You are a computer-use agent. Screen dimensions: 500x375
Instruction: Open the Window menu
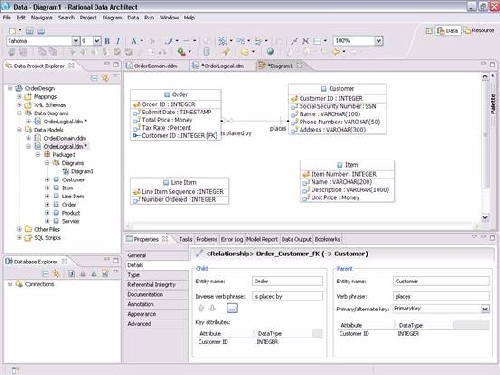pyautogui.click(x=169, y=17)
